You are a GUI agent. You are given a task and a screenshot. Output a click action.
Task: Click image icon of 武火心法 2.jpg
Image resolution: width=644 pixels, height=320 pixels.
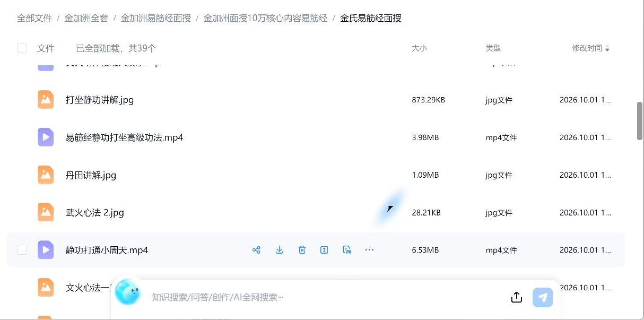pyautogui.click(x=46, y=212)
